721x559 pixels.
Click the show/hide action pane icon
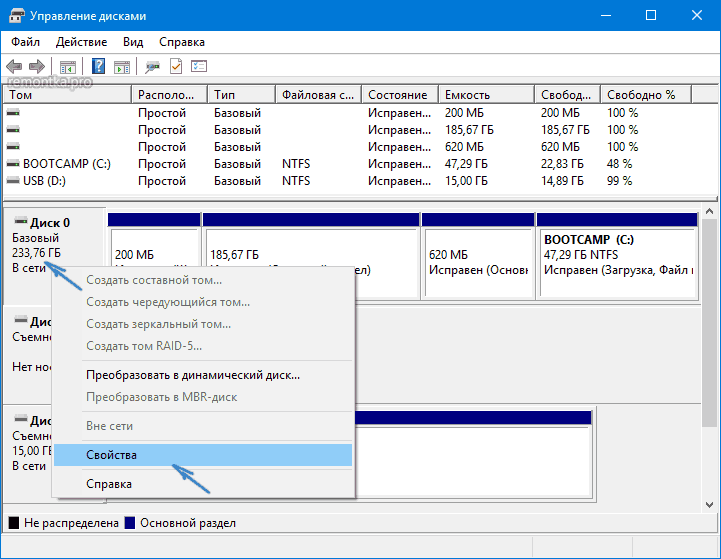[x=121, y=67]
